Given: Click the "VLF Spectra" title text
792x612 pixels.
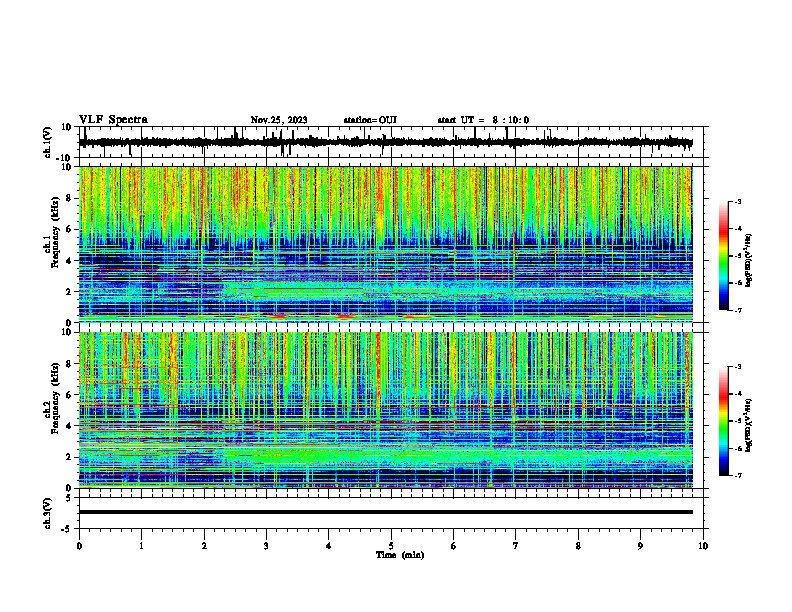Looking at the screenshot, I should point(113,120).
